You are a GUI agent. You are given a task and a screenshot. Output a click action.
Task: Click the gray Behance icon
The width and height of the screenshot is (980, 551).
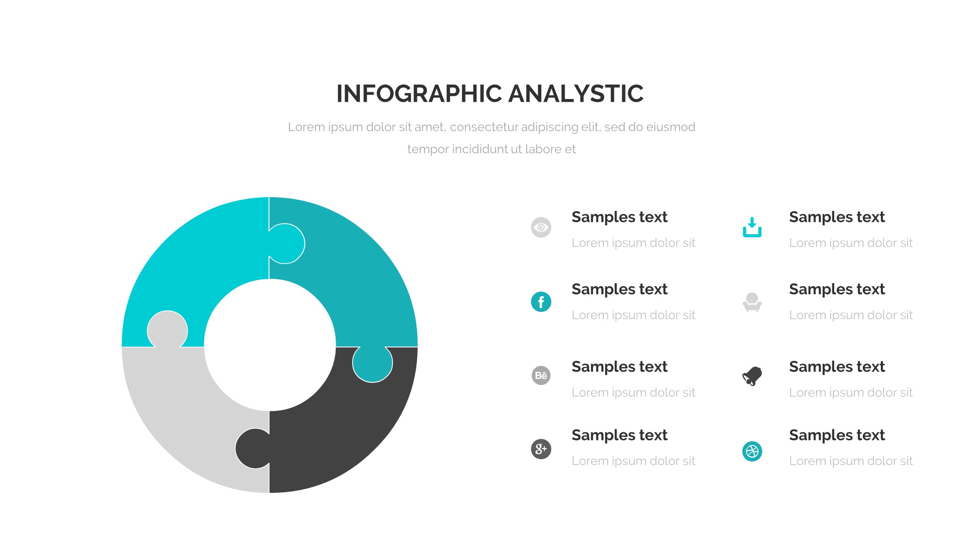[x=541, y=375]
